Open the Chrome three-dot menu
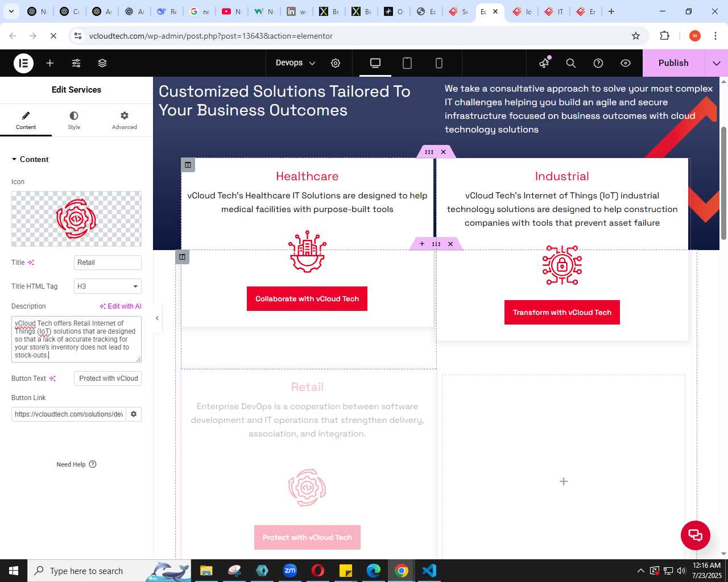The height and width of the screenshot is (582, 728). point(715,36)
